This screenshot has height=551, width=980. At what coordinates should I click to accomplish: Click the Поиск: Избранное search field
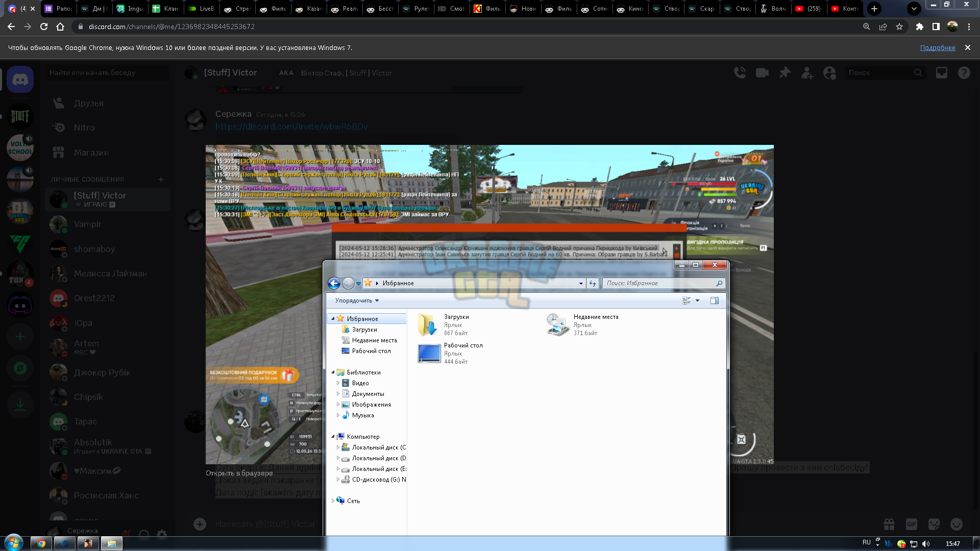(x=664, y=283)
